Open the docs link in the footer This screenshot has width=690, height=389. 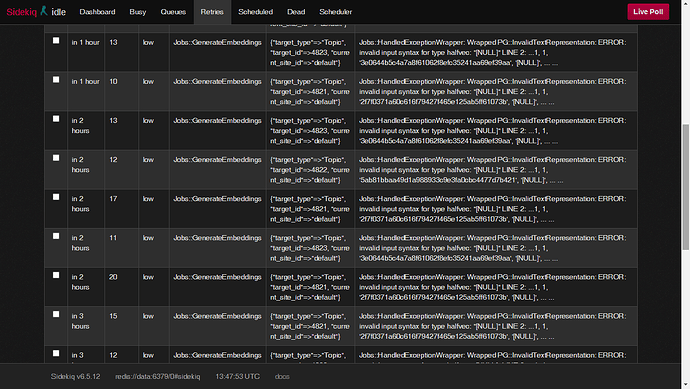point(282,377)
